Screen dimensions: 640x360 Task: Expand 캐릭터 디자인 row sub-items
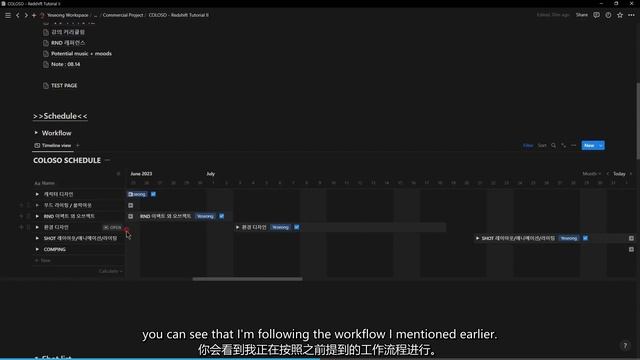37,194
